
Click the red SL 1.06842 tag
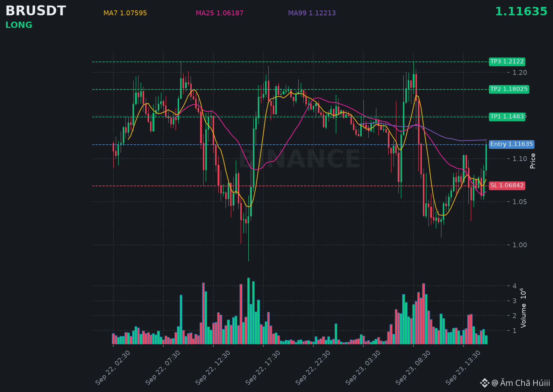coord(507,186)
